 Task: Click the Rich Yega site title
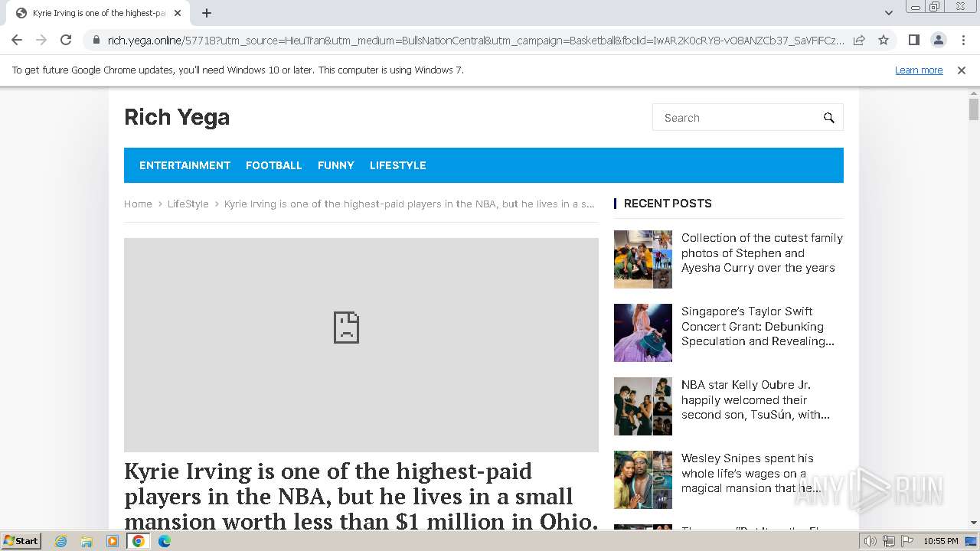point(177,117)
